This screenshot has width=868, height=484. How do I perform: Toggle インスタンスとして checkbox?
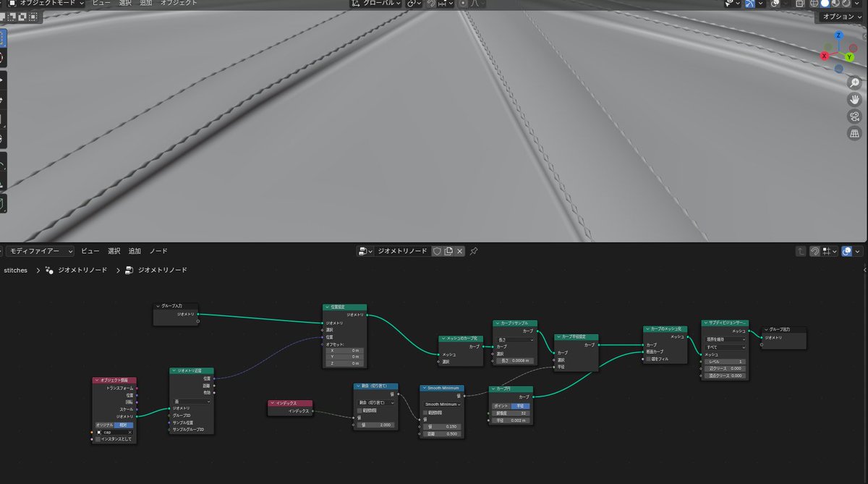click(98, 439)
